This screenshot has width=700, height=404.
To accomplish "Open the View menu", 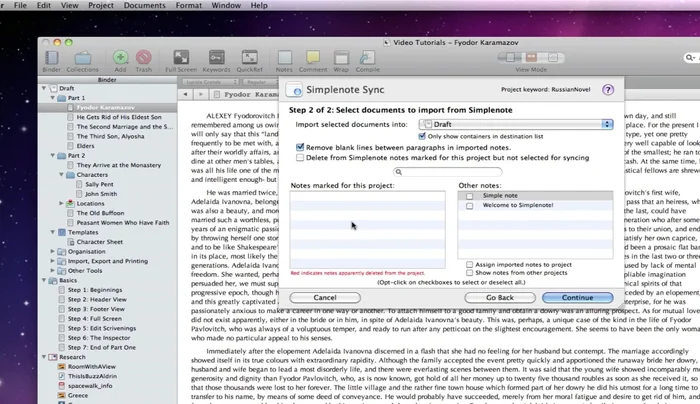I will 69,5.
